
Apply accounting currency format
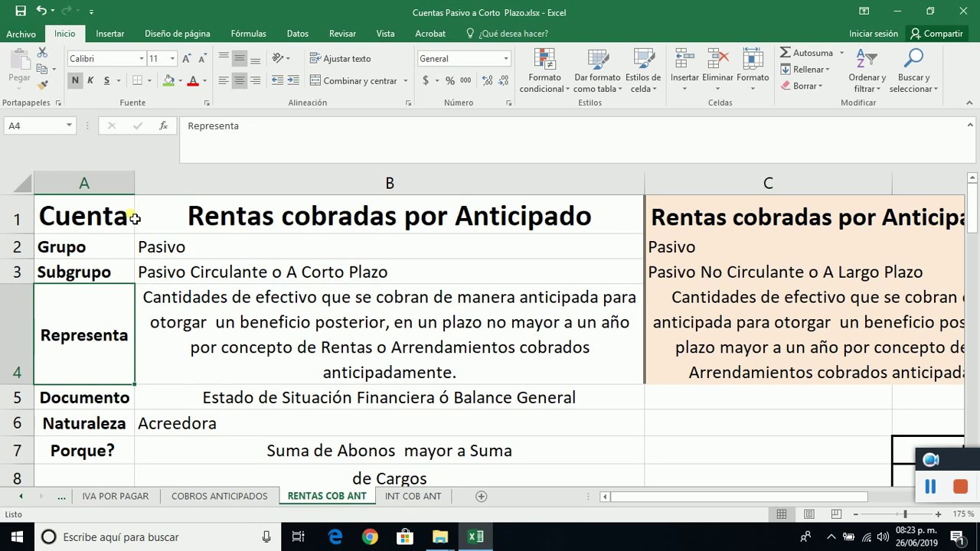(x=426, y=80)
